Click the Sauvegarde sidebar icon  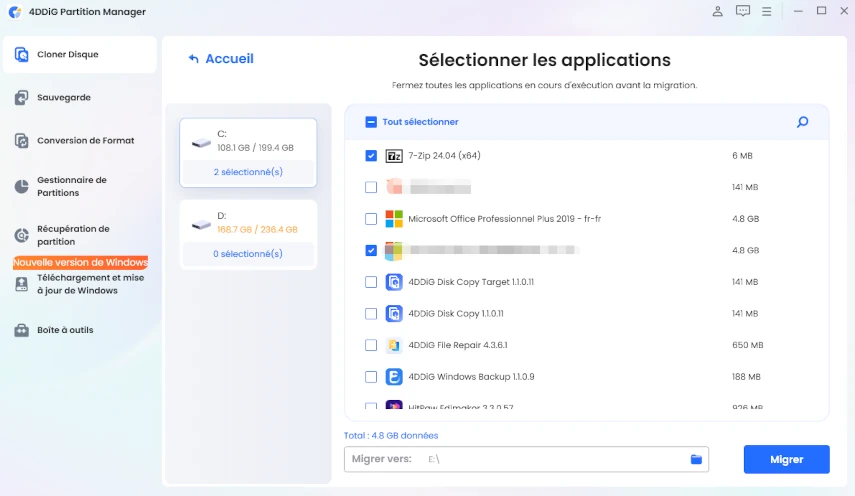click(x=21, y=98)
